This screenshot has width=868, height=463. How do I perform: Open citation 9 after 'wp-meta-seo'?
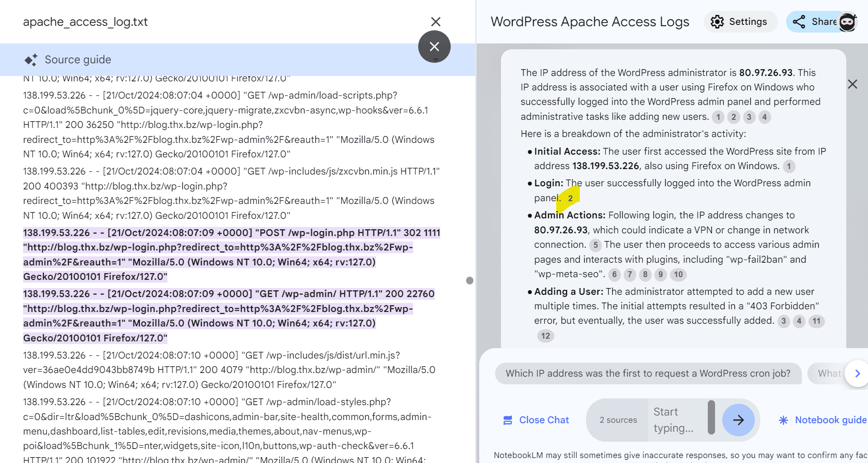pos(661,274)
